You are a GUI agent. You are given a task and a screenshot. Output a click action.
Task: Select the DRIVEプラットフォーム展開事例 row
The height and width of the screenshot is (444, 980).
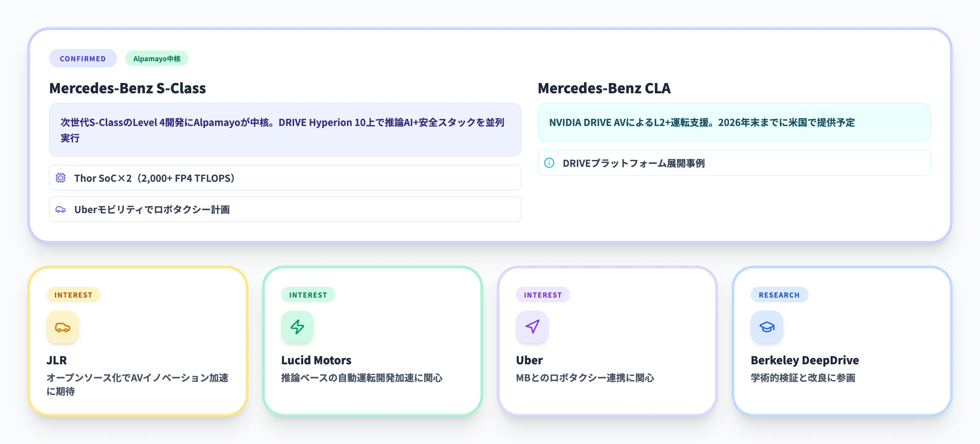pyautogui.click(x=734, y=163)
